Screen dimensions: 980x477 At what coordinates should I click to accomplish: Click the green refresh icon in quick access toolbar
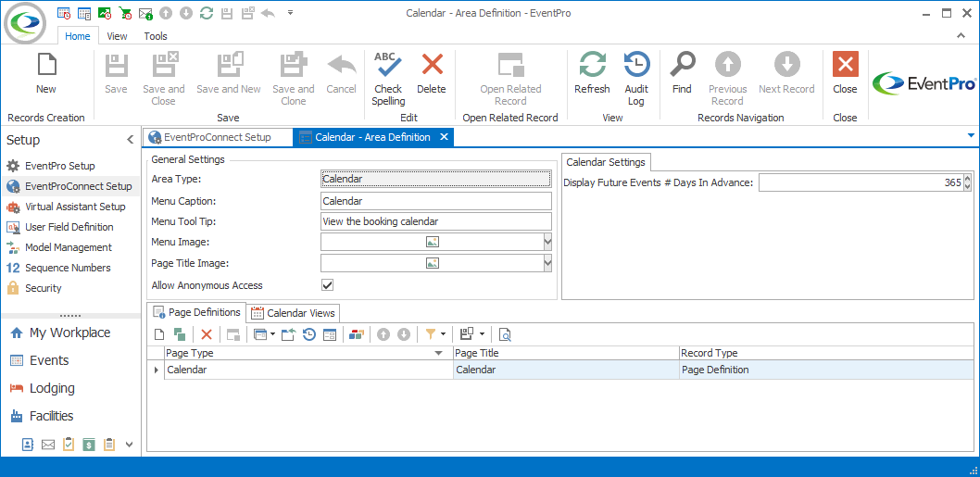coord(207,12)
